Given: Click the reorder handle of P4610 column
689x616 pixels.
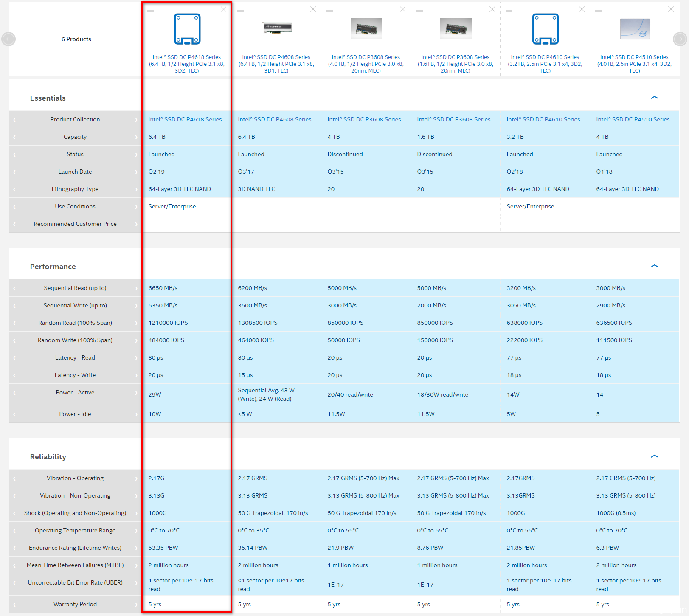Looking at the screenshot, I should pyautogui.click(x=509, y=9).
